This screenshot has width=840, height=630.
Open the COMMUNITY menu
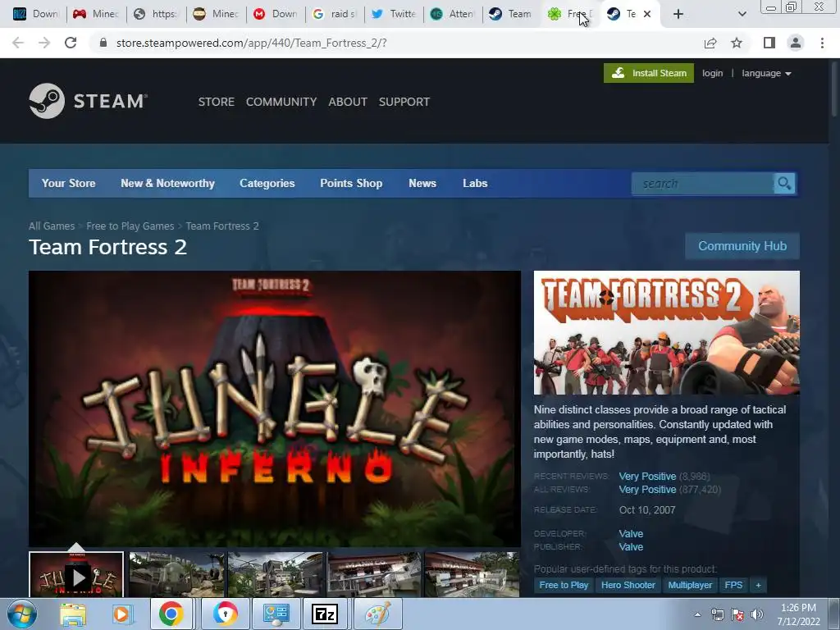point(281,102)
